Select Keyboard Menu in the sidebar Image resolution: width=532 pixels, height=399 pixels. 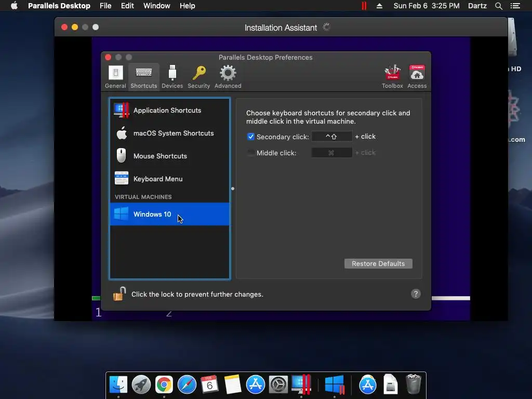170,179
